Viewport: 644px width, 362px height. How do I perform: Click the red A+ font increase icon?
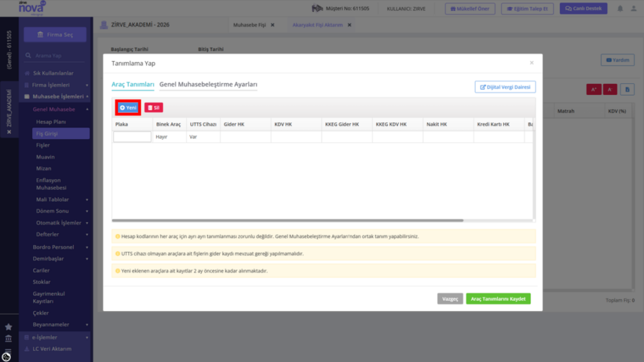pyautogui.click(x=594, y=89)
